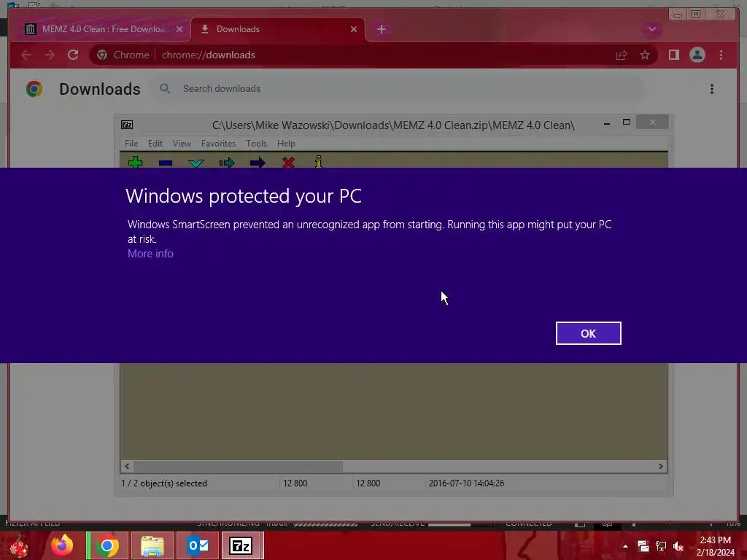Click the 7z icon in 7-Zip title bar

tap(127, 125)
